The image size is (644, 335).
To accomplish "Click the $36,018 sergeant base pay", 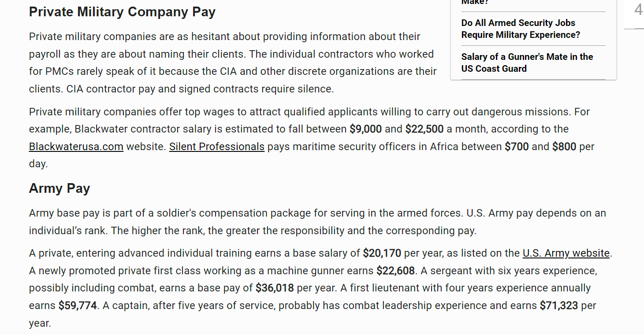I will (275, 288).
